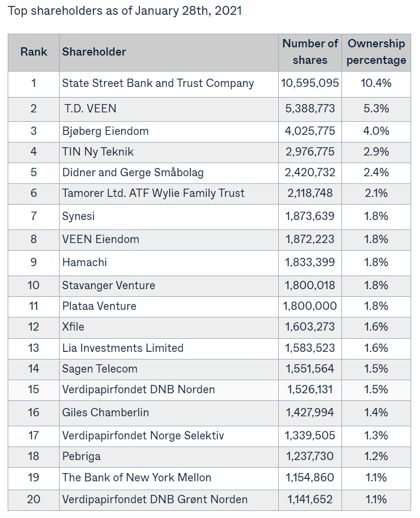Select The Bank of New York Mellon

click(x=136, y=478)
